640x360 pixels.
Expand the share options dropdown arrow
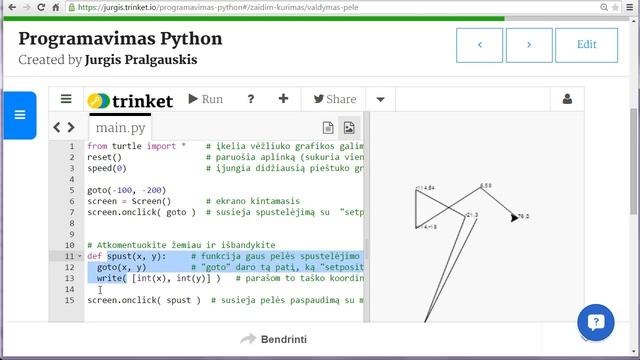point(380,99)
